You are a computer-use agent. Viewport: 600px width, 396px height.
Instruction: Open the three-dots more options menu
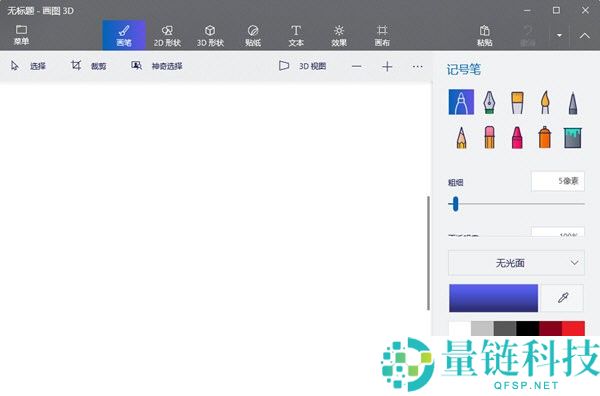pyautogui.click(x=417, y=67)
